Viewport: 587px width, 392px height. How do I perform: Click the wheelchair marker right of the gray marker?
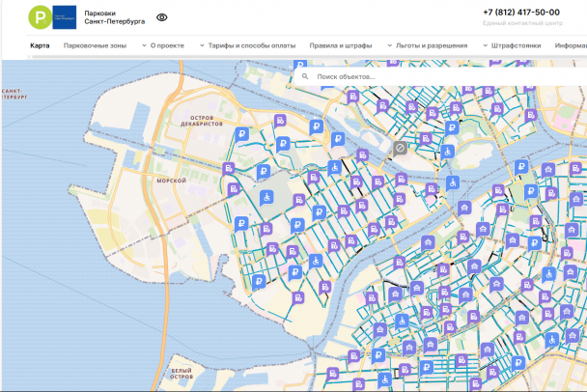(x=448, y=152)
